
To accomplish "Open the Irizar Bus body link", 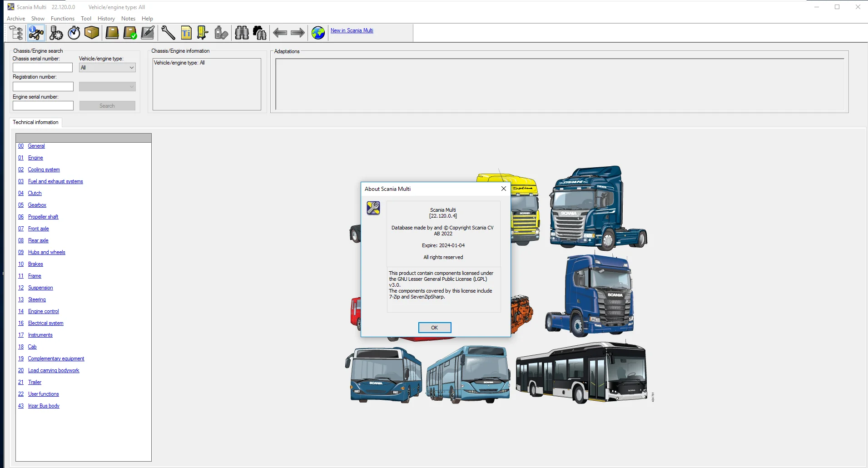I will [44, 406].
